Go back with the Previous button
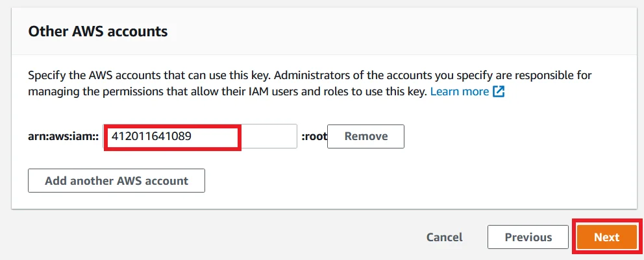 528,237
